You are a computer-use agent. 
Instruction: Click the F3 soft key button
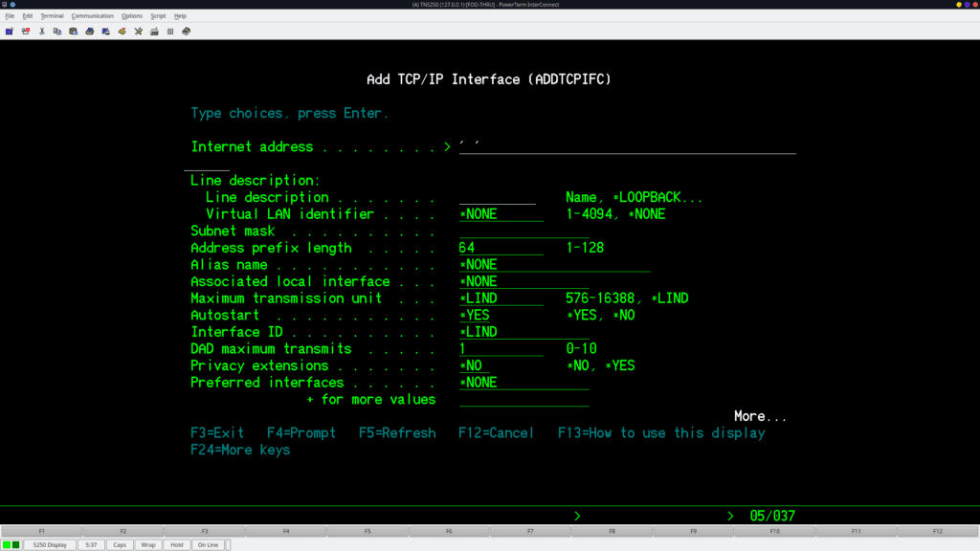click(205, 531)
